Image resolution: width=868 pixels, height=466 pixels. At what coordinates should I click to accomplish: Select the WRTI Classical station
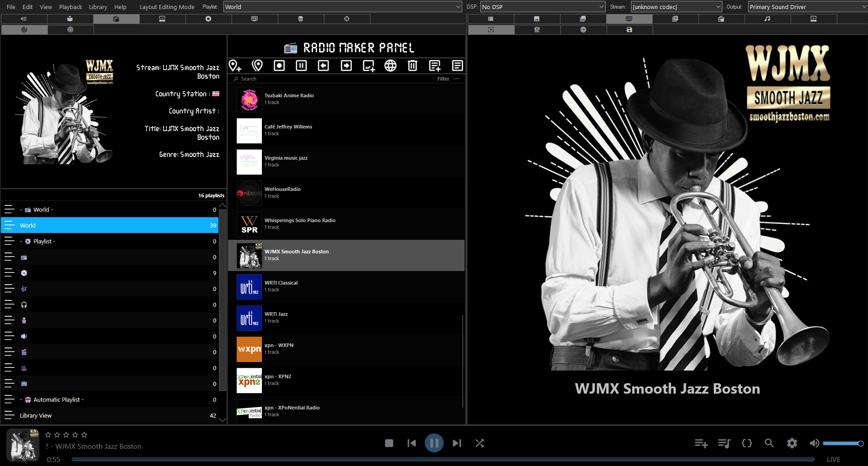pyautogui.click(x=346, y=286)
